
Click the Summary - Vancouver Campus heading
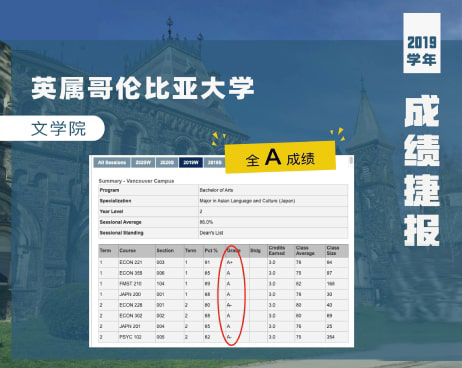[136, 181]
